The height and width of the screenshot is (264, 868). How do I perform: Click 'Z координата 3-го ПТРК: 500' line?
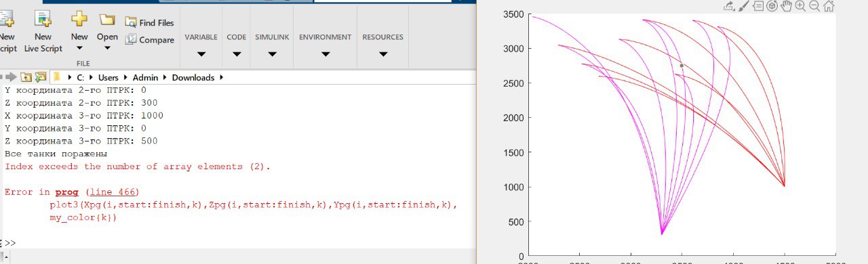pyautogui.click(x=81, y=141)
